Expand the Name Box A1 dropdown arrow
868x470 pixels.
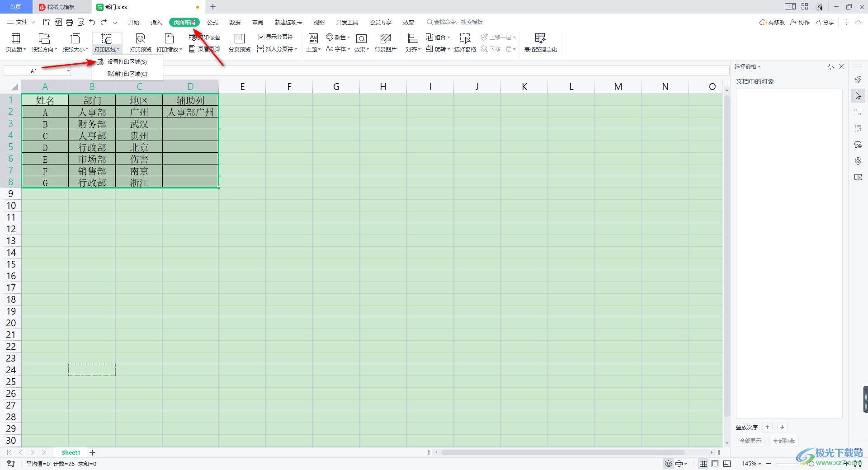click(x=68, y=71)
